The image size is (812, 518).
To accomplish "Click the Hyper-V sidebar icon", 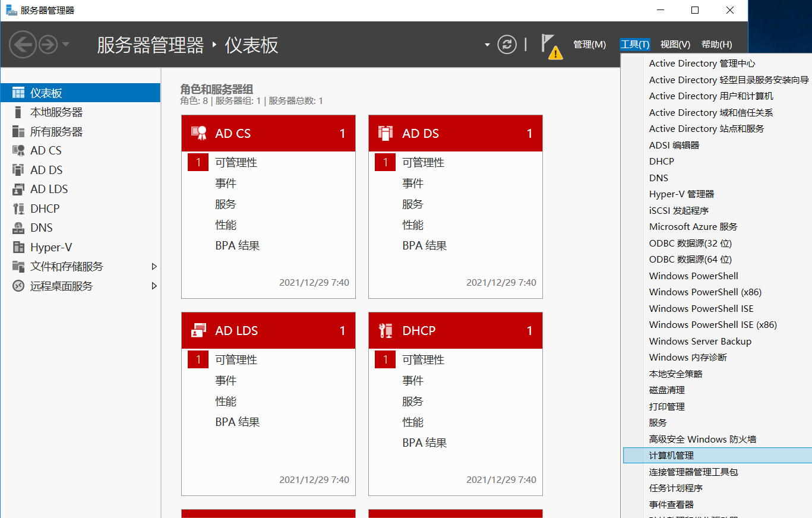I will (19, 247).
